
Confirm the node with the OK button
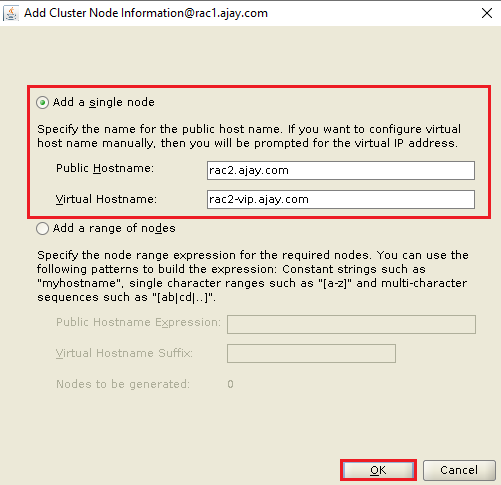pyautogui.click(x=378, y=470)
